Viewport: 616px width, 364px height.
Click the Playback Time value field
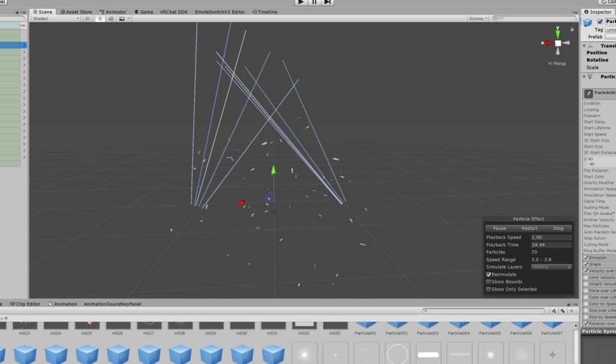coord(551,244)
